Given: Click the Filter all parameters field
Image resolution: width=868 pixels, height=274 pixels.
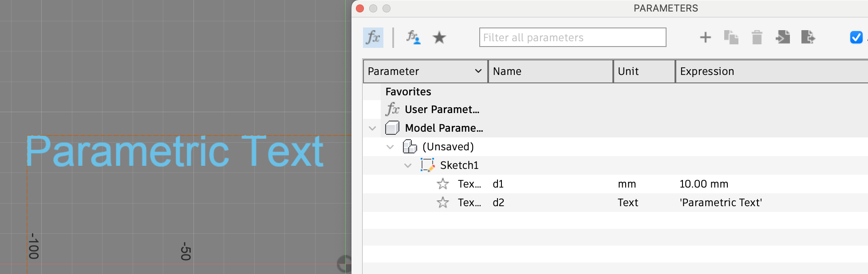Looking at the screenshot, I should 572,38.
